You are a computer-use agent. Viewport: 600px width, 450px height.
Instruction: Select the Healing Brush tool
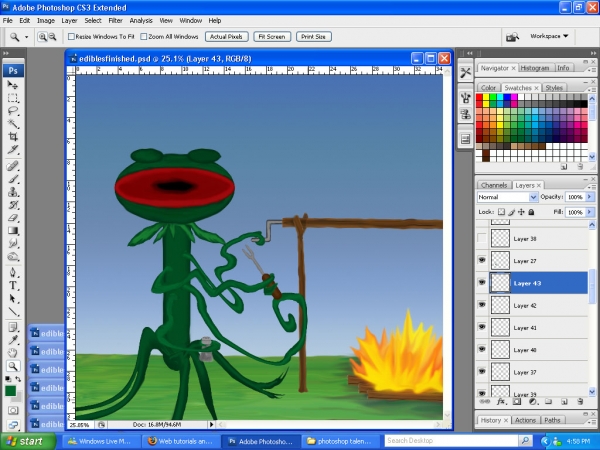(x=13, y=166)
